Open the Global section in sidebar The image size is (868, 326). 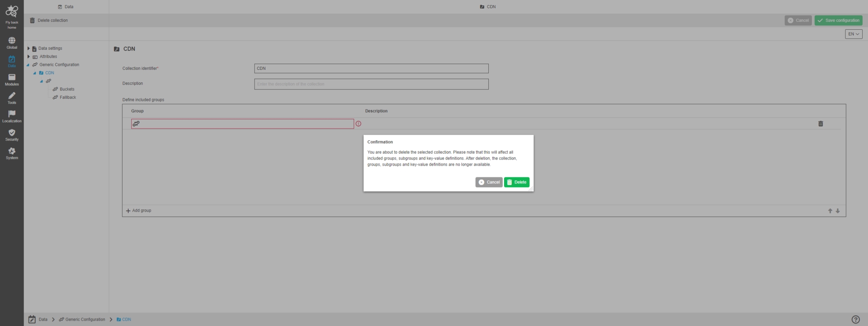[12, 43]
